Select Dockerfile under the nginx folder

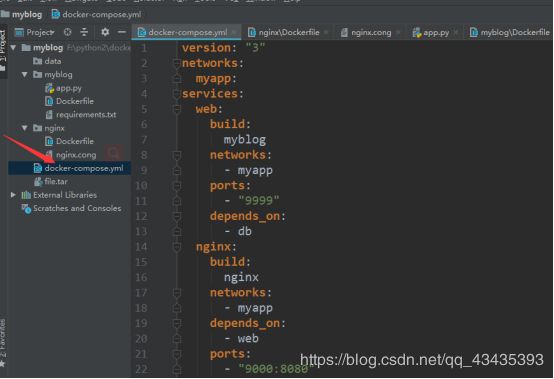(x=75, y=141)
